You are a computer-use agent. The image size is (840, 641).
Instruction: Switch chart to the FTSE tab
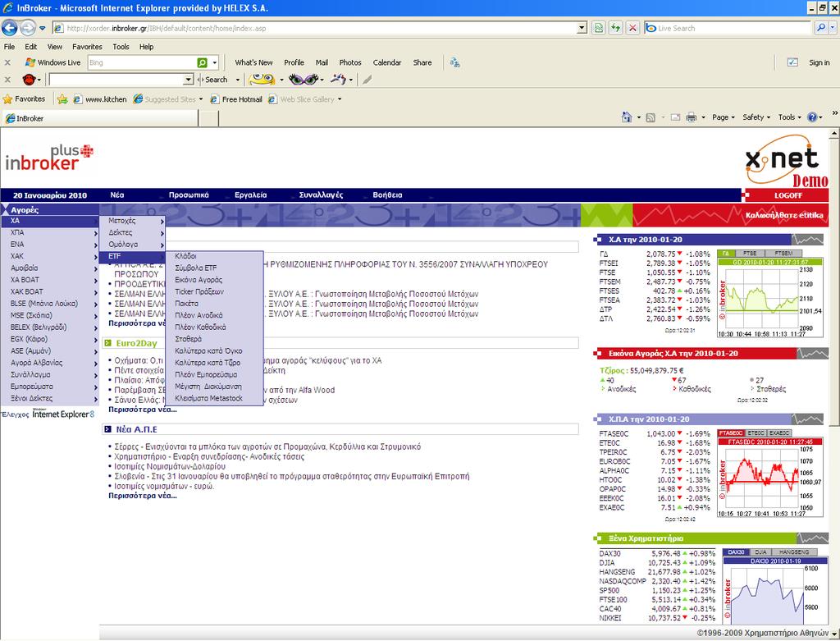coord(750,253)
